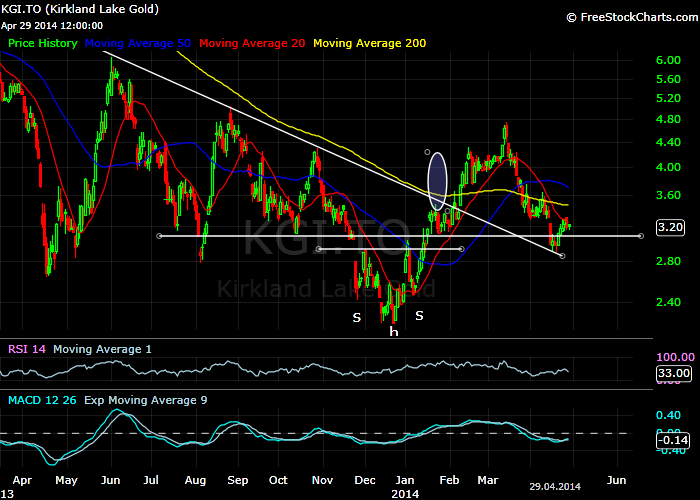Click the Jan month label on time axis
The height and width of the screenshot is (500, 700).
pyautogui.click(x=405, y=480)
